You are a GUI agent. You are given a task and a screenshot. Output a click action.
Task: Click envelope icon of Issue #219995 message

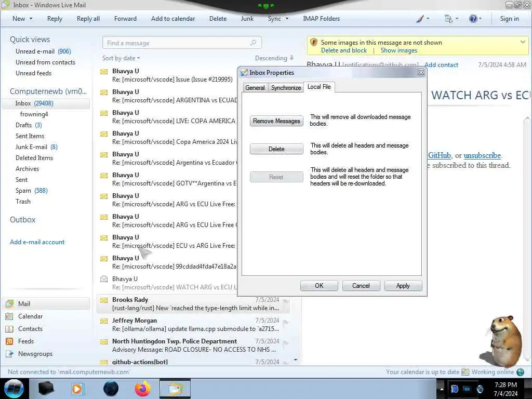pos(104,72)
